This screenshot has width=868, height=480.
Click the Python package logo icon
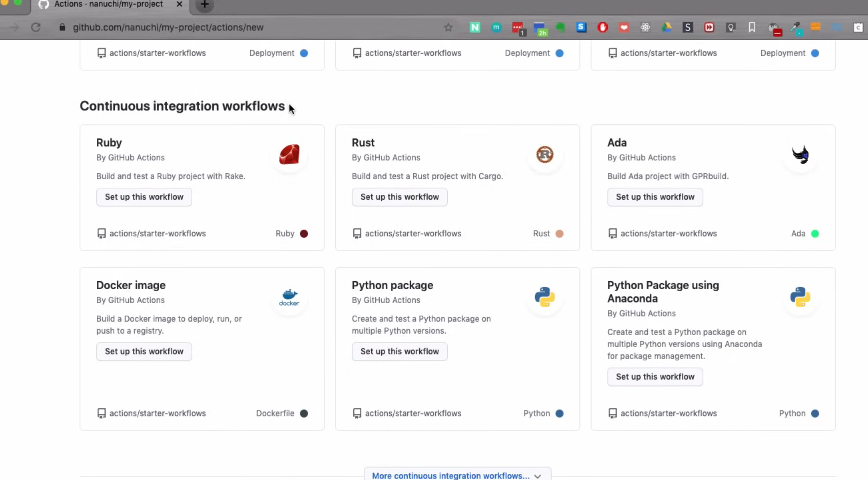[x=545, y=297]
